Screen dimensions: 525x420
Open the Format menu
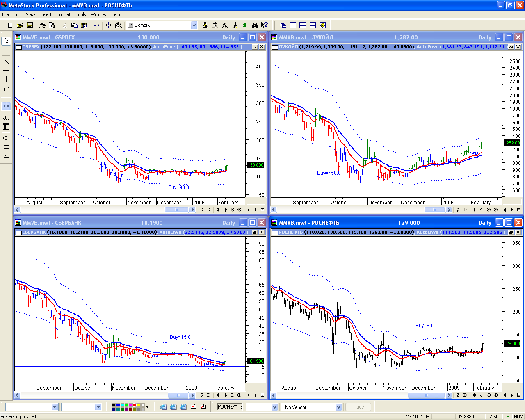pyautogui.click(x=64, y=14)
